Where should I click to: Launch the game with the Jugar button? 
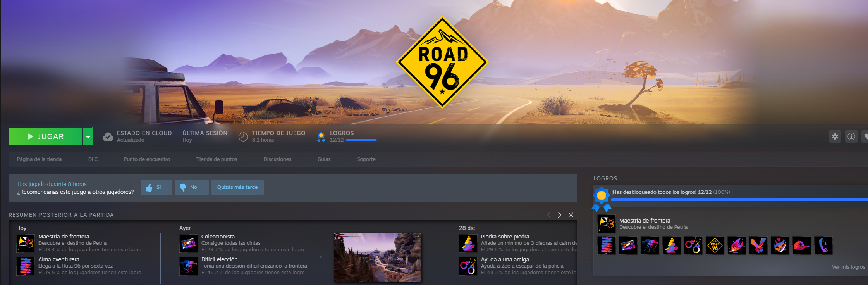[45, 136]
